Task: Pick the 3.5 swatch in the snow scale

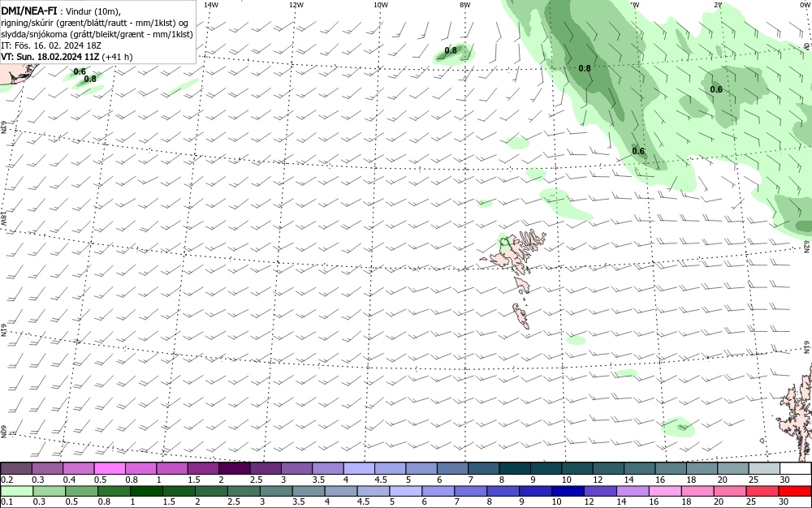Action: point(328,469)
